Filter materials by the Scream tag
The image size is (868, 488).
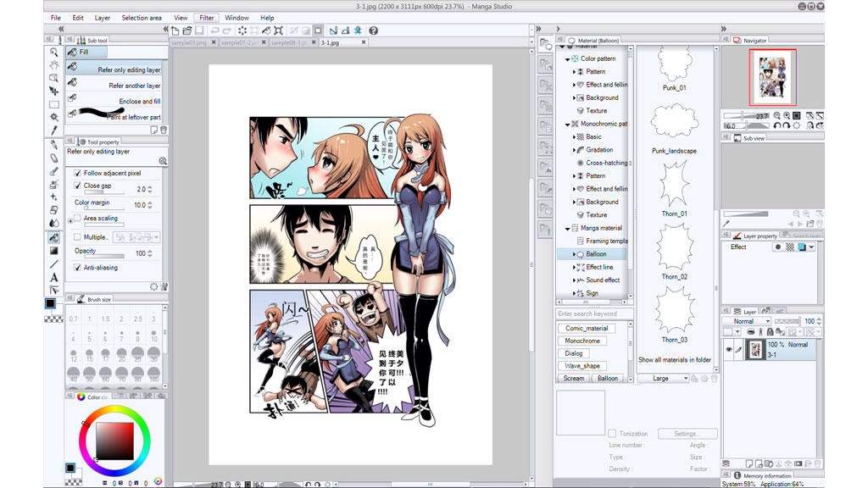click(x=574, y=379)
